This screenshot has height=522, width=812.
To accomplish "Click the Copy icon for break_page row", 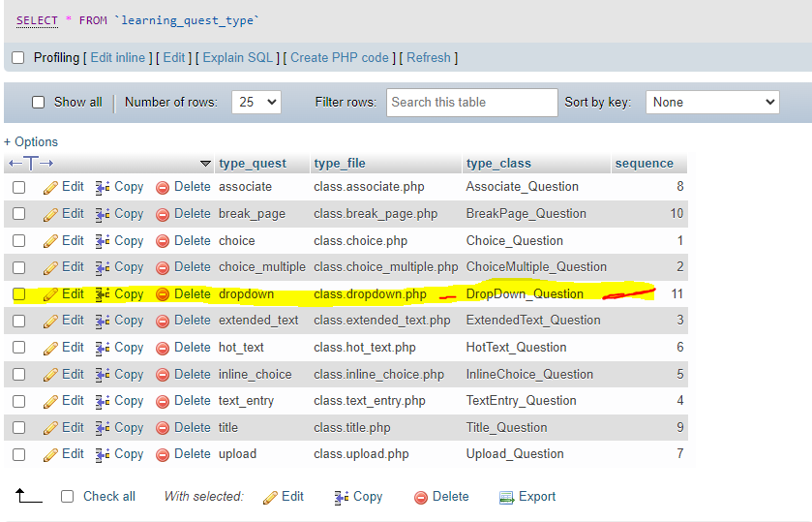I will tap(104, 214).
